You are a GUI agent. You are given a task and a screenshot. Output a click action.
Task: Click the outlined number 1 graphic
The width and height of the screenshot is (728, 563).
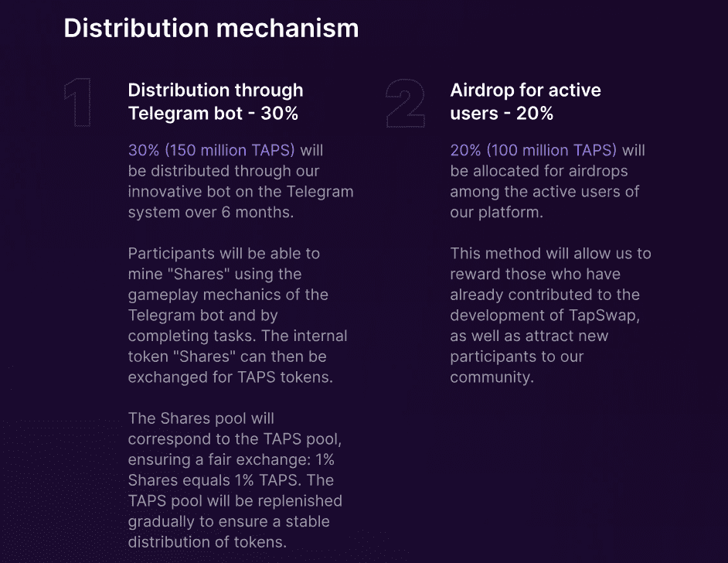point(77,103)
